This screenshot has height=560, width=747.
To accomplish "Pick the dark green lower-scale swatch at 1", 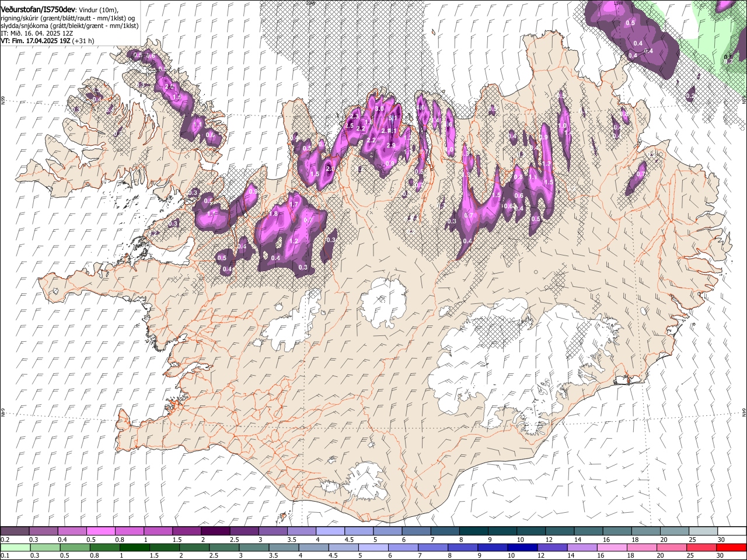I will click(135, 547).
